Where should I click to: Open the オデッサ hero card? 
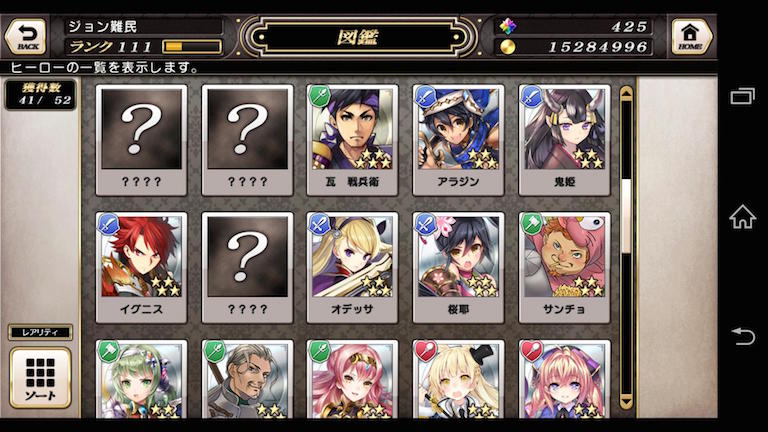[x=352, y=268]
